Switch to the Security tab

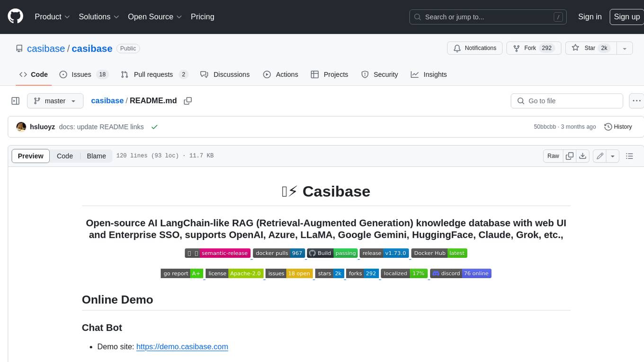[380, 74]
